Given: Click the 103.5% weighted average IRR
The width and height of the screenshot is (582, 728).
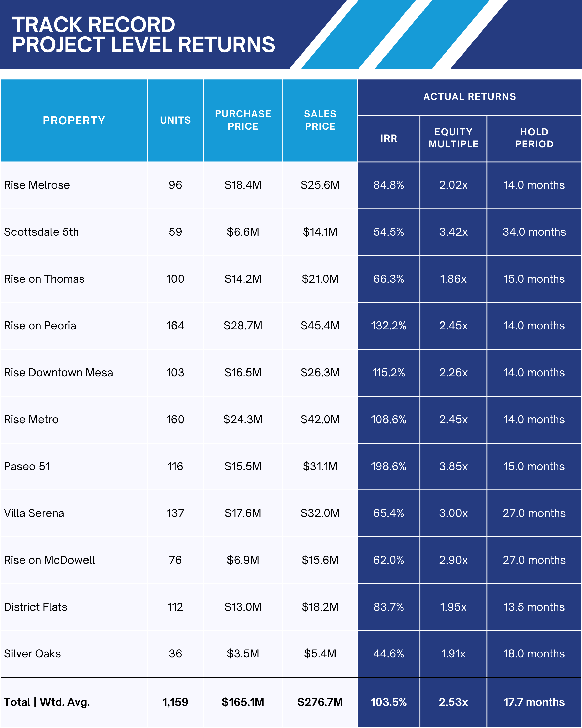Looking at the screenshot, I should tap(389, 702).
